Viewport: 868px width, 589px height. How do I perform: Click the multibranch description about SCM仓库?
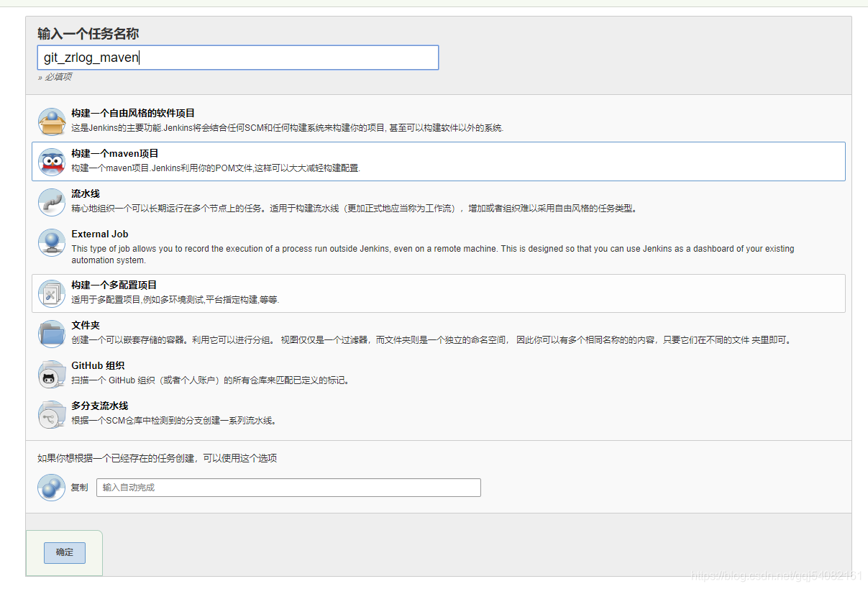click(174, 421)
